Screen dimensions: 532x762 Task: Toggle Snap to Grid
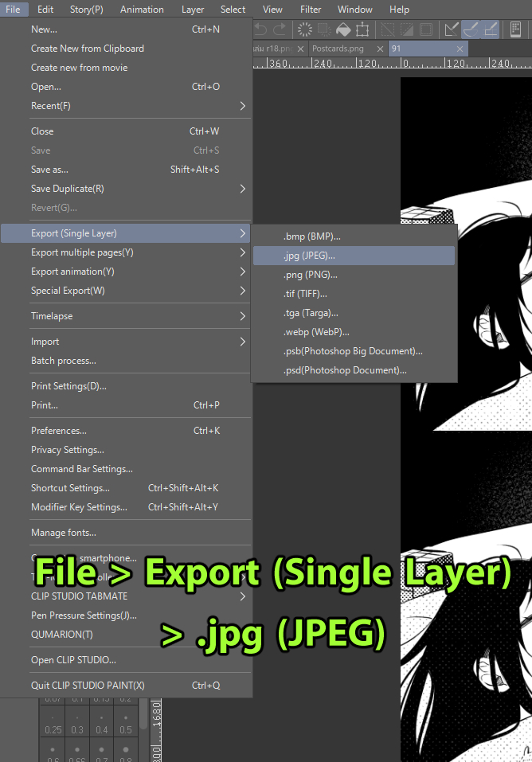coord(491,30)
